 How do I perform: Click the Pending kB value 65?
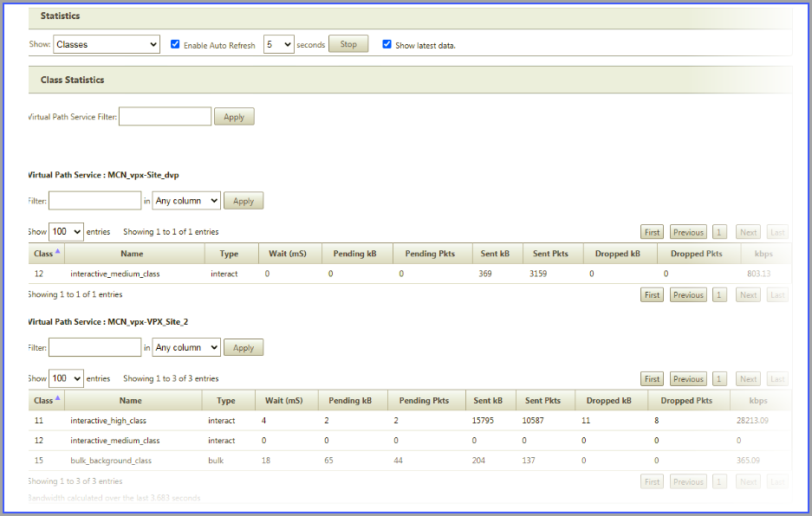pos(328,461)
